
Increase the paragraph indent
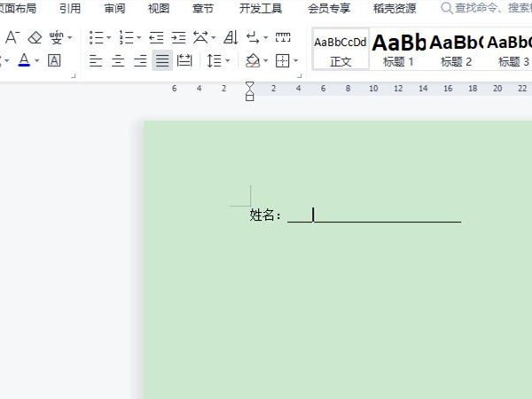click(178, 37)
